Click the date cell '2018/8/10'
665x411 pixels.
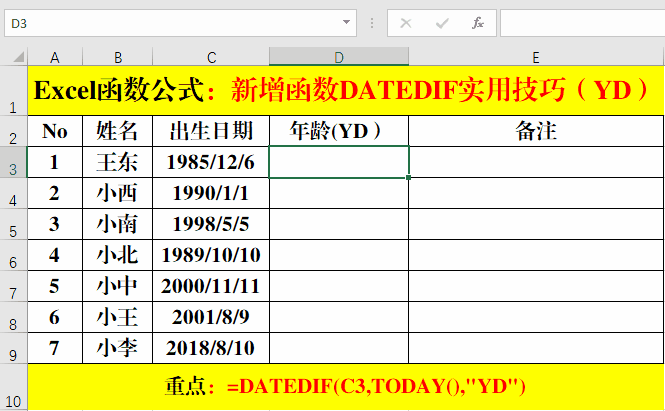pyautogui.click(x=211, y=348)
